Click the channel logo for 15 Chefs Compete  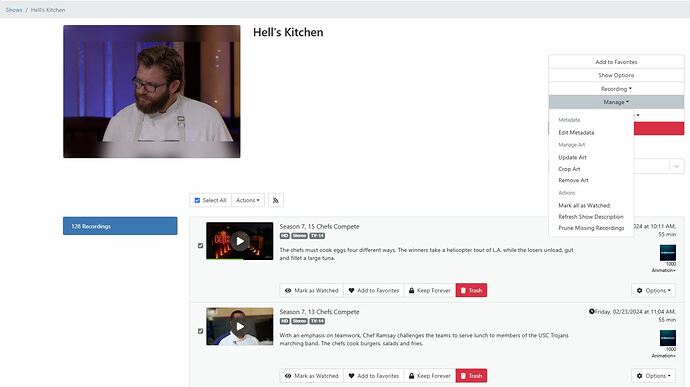click(x=668, y=253)
